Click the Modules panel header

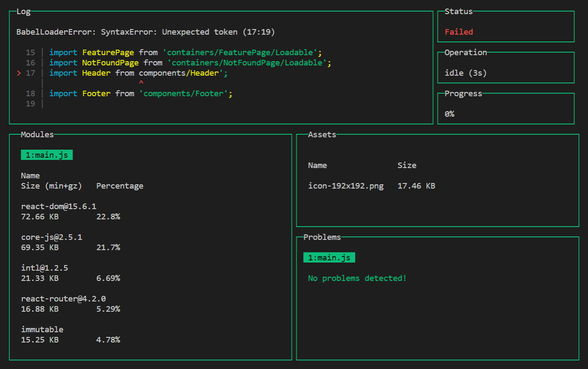[x=37, y=134]
